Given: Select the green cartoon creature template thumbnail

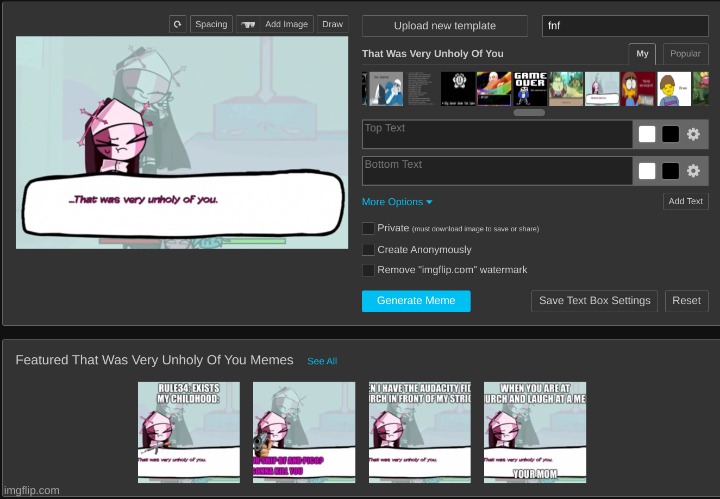Looking at the screenshot, I should coord(566,89).
